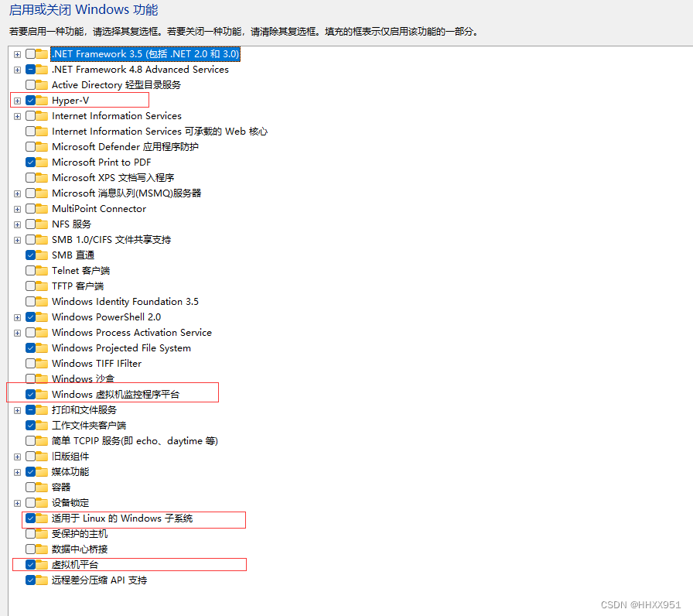Click the folder icon beside Telnet 客户端
The width and height of the screenshot is (693, 616).
coord(40,270)
